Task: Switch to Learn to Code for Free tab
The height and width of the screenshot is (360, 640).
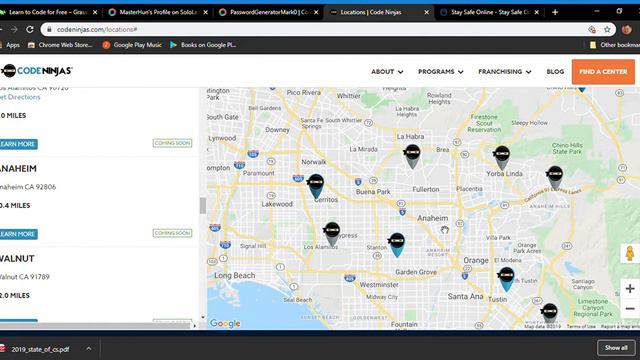Action: [x=49, y=12]
